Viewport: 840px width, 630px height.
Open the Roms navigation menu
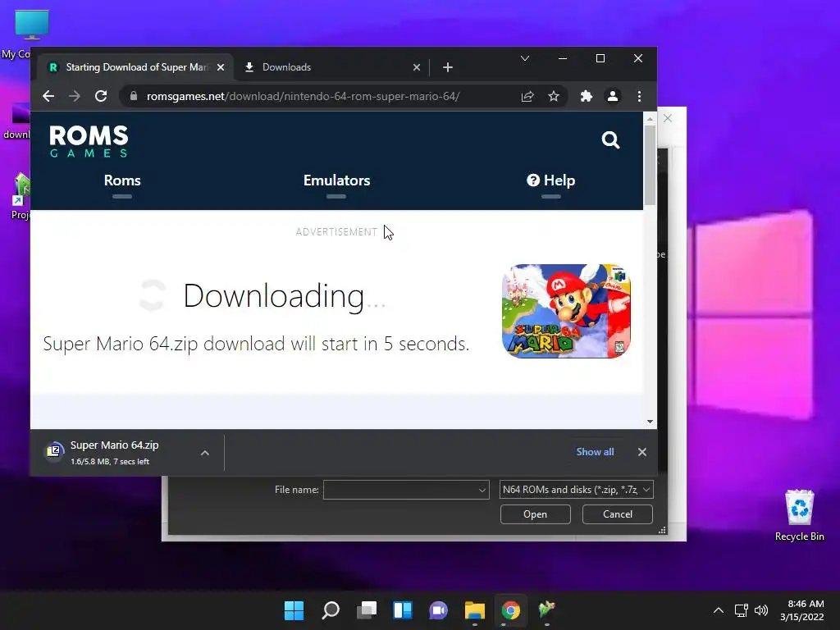pos(122,180)
